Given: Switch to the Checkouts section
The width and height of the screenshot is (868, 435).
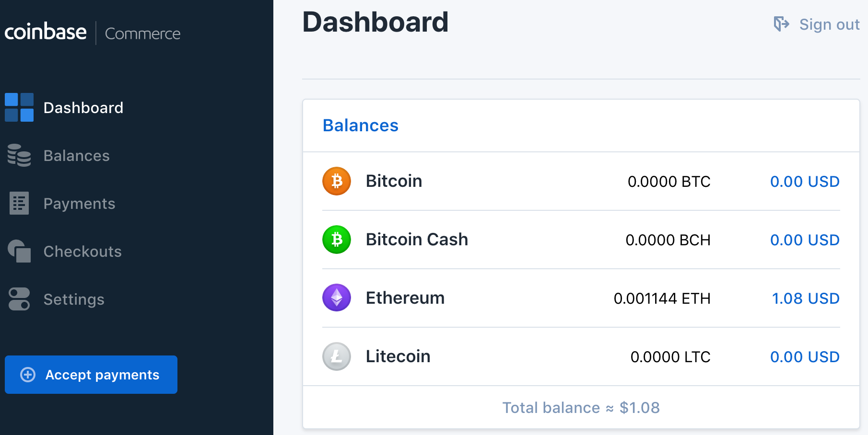Looking at the screenshot, I should pos(82,251).
